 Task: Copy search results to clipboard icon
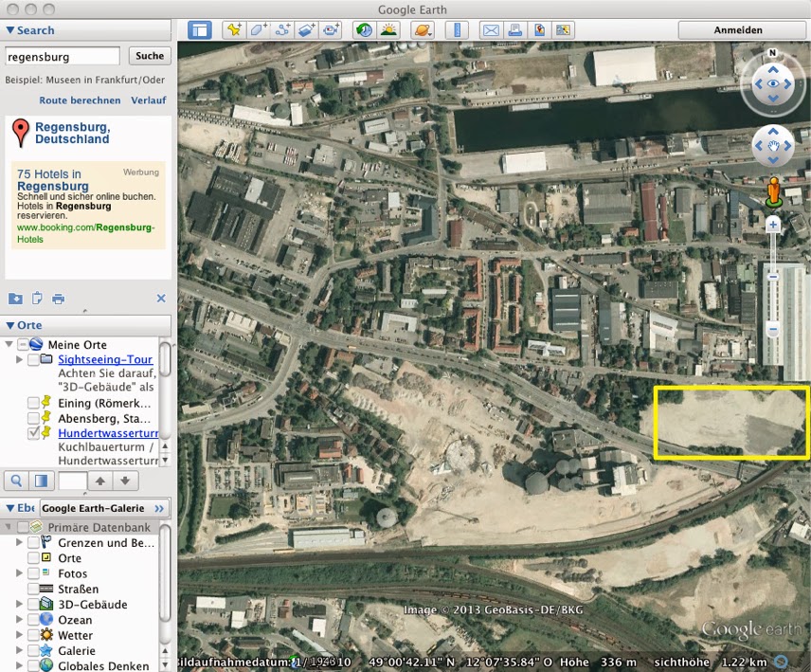click(x=37, y=299)
